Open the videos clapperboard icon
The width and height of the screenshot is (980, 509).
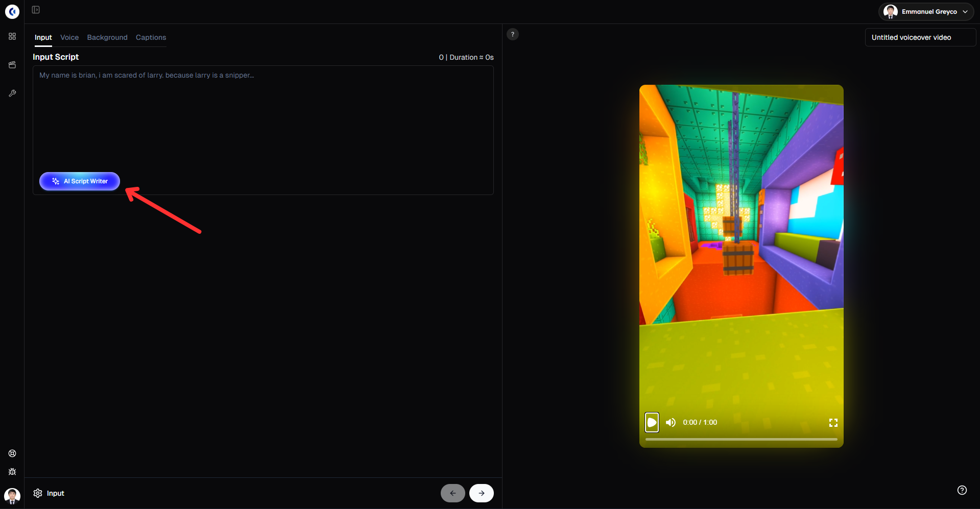12,65
